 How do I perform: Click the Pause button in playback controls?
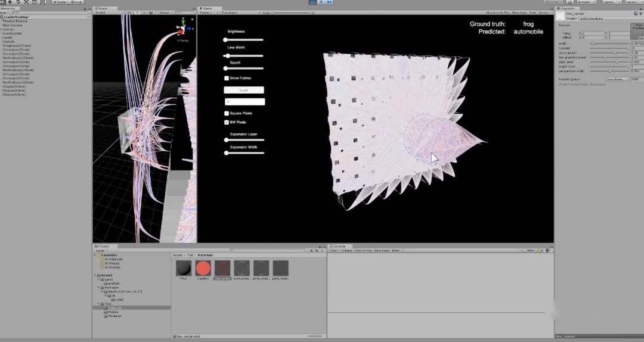pos(321,2)
